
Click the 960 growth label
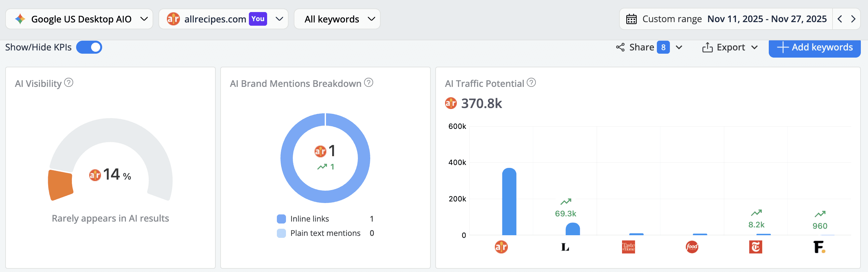click(x=820, y=226)
